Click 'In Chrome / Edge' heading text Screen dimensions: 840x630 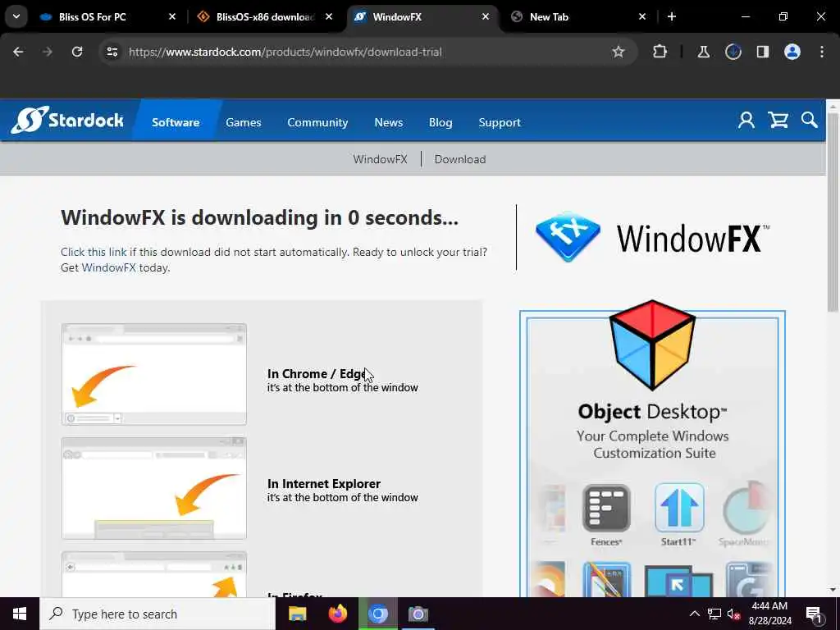coord(317,373)
